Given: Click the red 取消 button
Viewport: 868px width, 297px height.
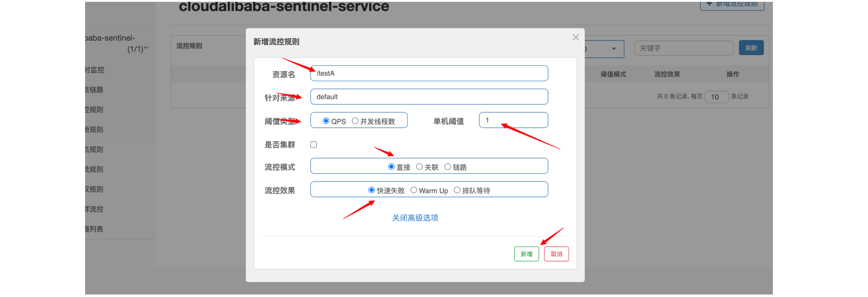Looking at the screenshot, I should tap(556, 254).
